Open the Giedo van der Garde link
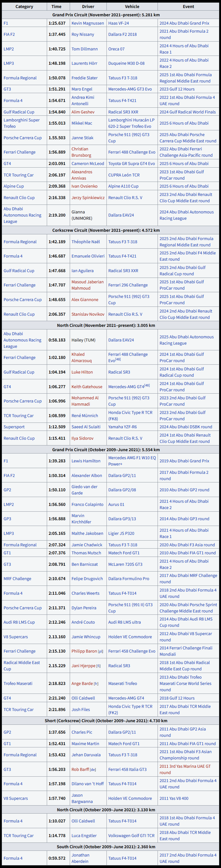Screen dimensions: 221x868 [x=84, y=490]
